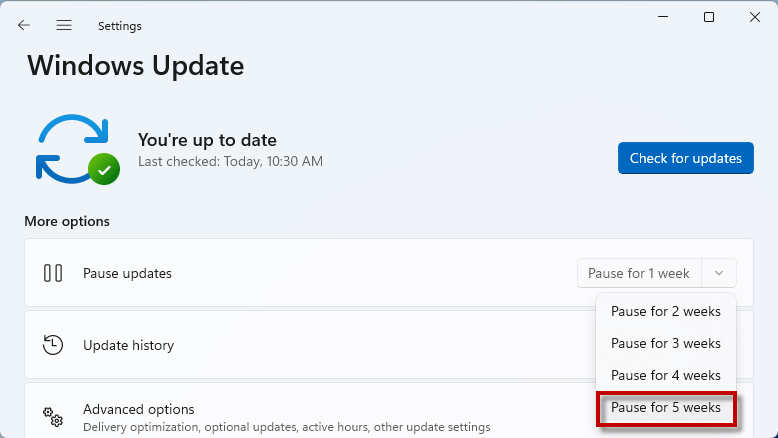Viewport: 778px width, 438px height.
Task: Click the green checkmark status badge
Action: click(104, 169)
